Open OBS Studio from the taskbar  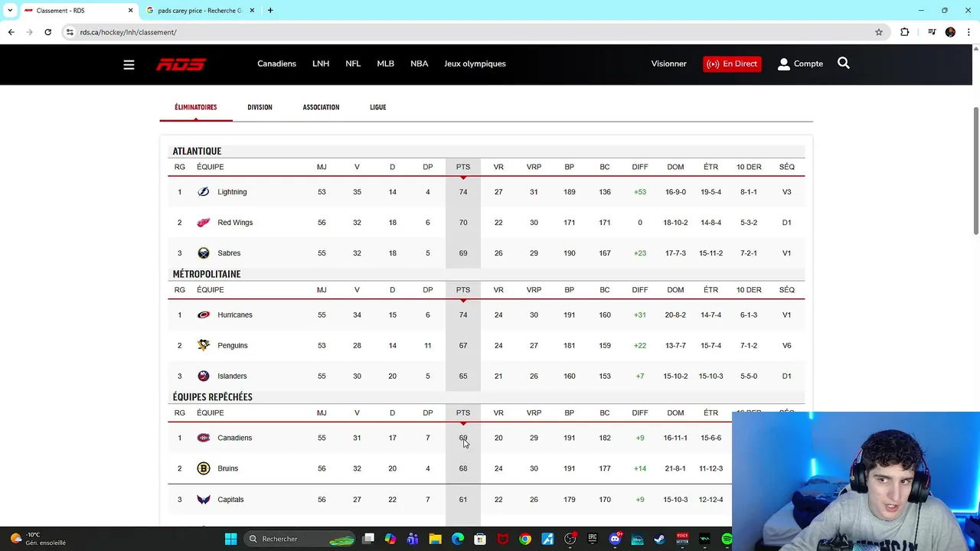coord(570,539)
